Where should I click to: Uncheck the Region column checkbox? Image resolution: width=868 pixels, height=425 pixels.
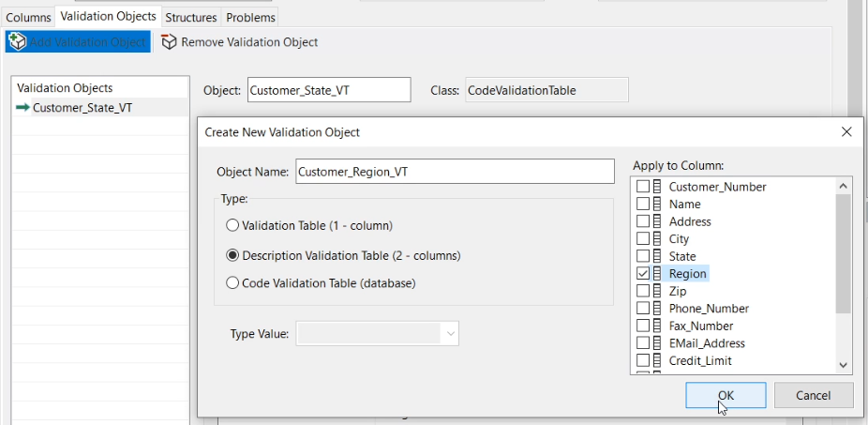[643, 274]
